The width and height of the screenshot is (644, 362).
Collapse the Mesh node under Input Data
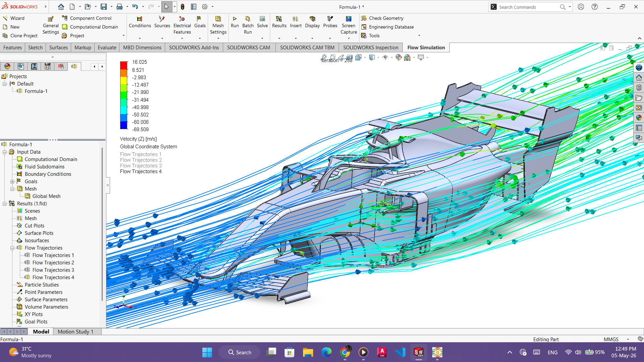pyautogui.click(x=12, y=189)
